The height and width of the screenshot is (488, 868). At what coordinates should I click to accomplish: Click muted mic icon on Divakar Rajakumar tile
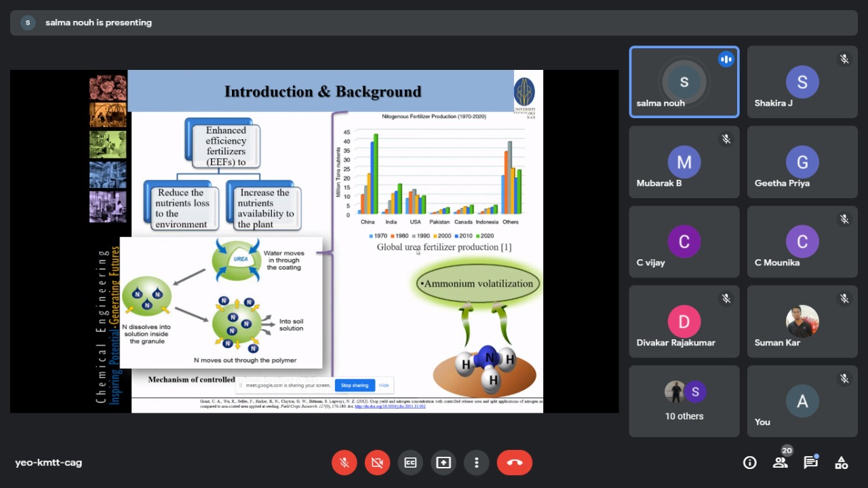click(x=726, y=299)
